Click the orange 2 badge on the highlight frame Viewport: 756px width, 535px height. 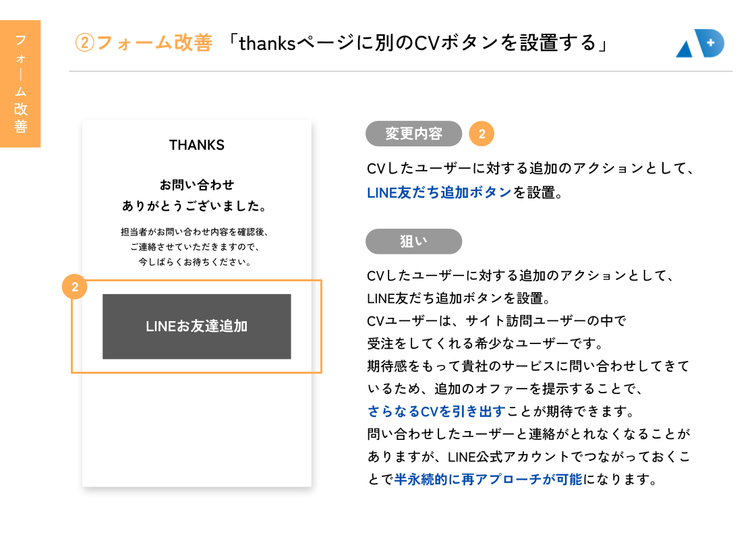[x=75, y=287]
